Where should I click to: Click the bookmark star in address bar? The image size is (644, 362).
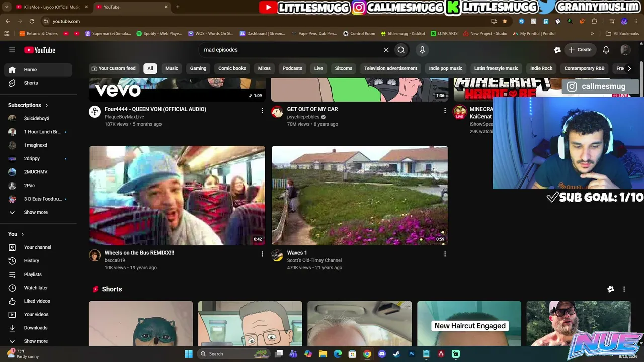505,21
